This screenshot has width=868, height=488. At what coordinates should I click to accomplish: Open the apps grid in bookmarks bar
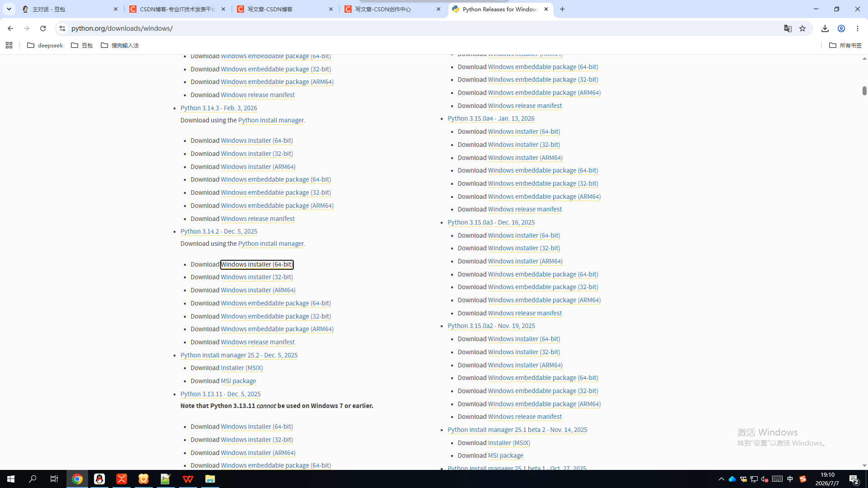click(x=9, y=45)
